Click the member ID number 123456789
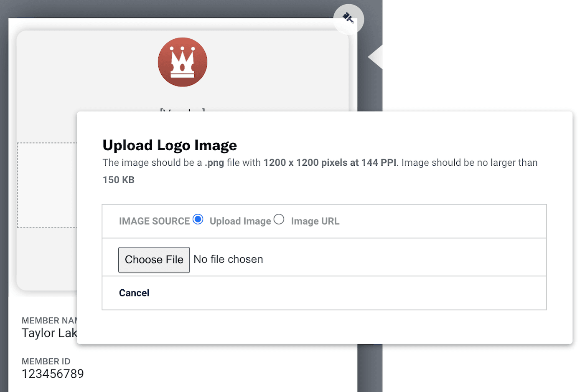The width and height of the screenshot is (585, 392). pos(53,374)
